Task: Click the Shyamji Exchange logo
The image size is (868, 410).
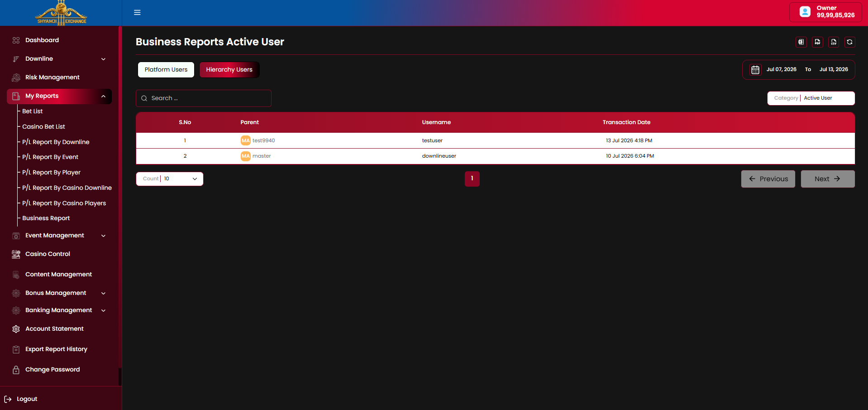Action: 61,13
